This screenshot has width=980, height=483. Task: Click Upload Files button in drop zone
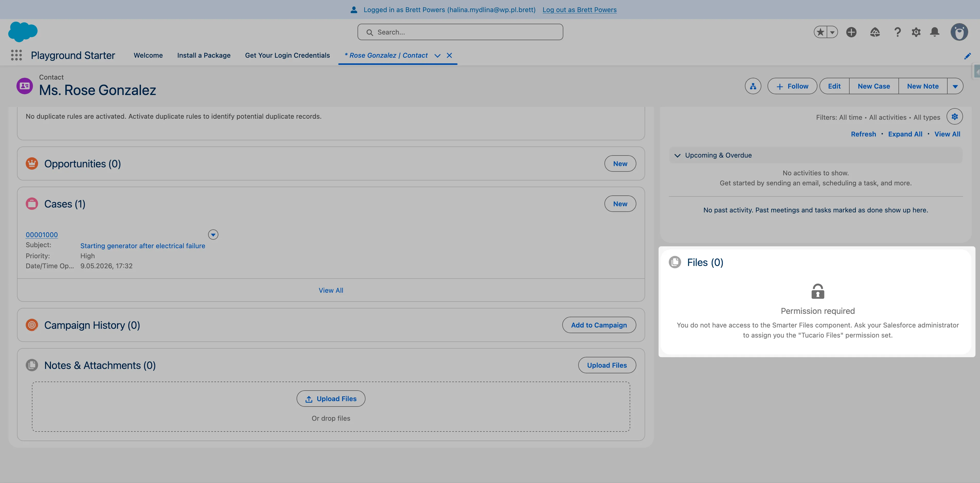(x=331, y=399)
